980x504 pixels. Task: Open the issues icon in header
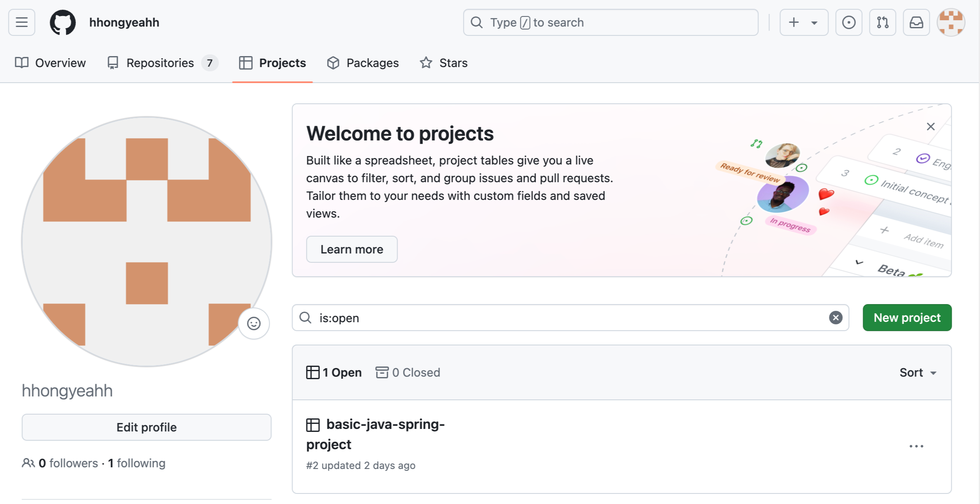click(x=848, y=22)
